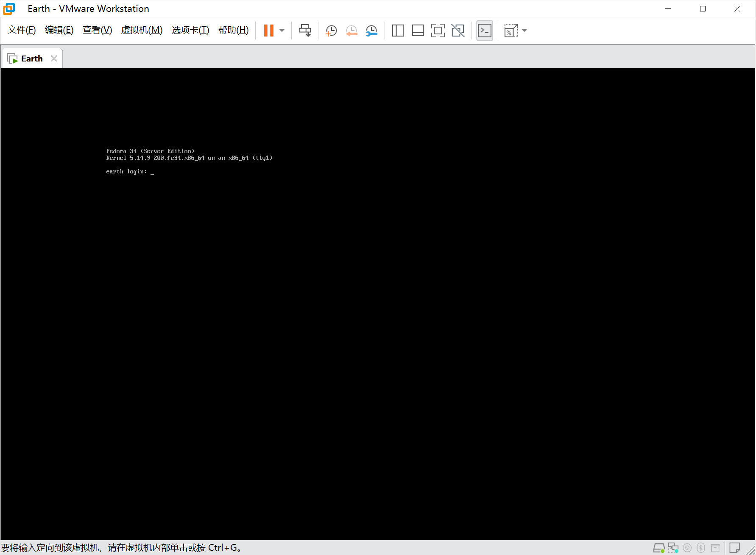The height and width of the screenshot is (555, 756).
Task: Toggle the console view button
Action: pos(485,30)
